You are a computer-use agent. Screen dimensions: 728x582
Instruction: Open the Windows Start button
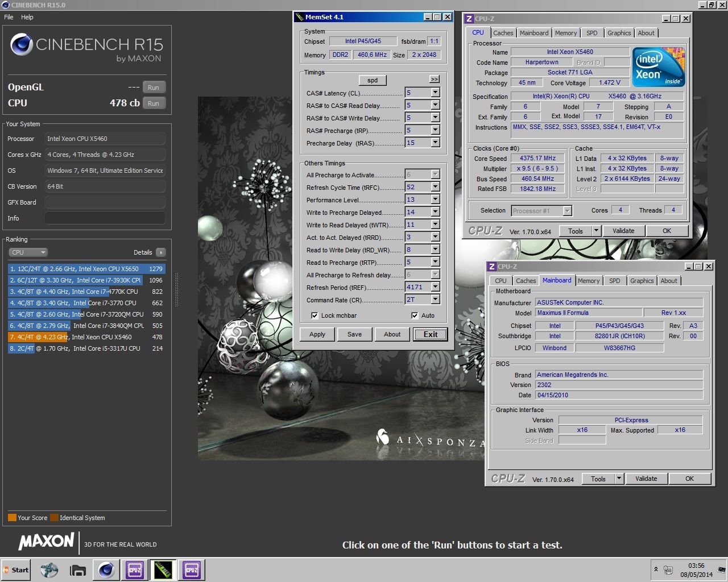[15, 570]
